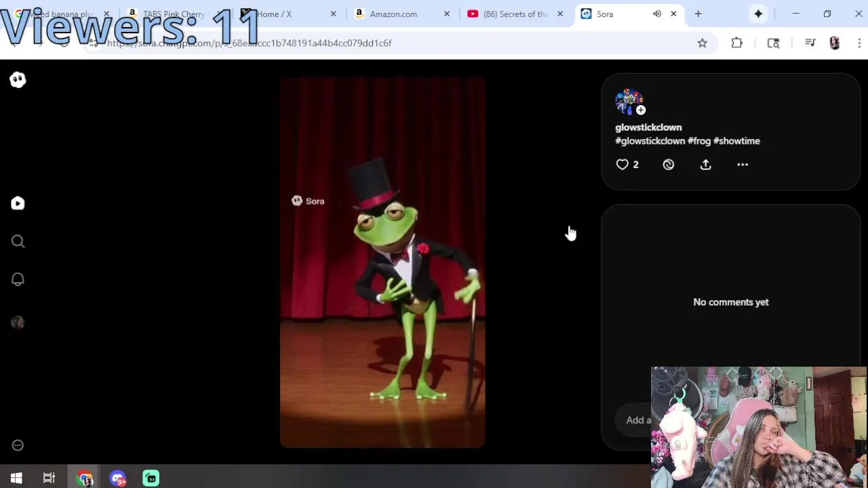
Task: Open the Windows Start menu
Action: [x=16, y=479]
